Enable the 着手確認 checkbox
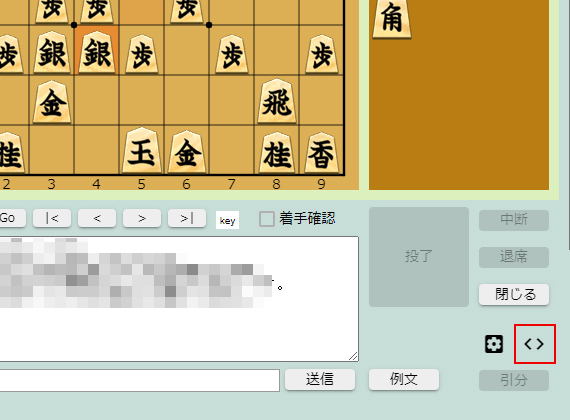The height and width of the screenshot is (420, 570). coord(266,219)
